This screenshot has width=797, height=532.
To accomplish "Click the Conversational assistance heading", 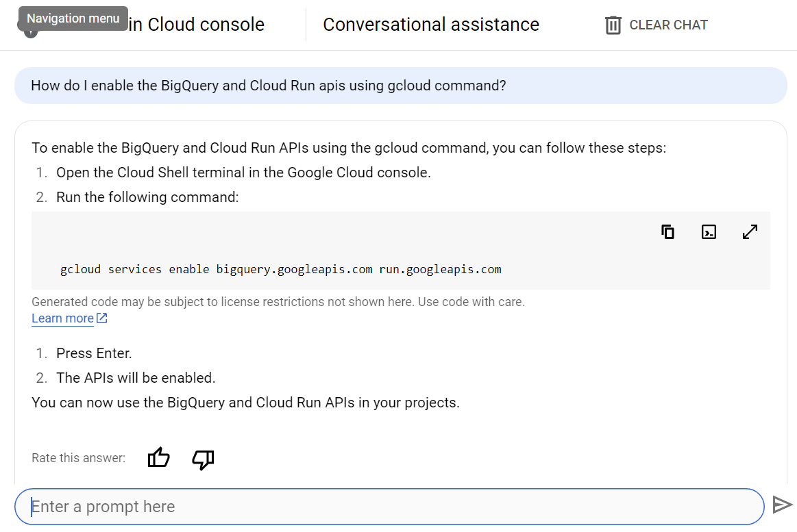I will point(431,25).
